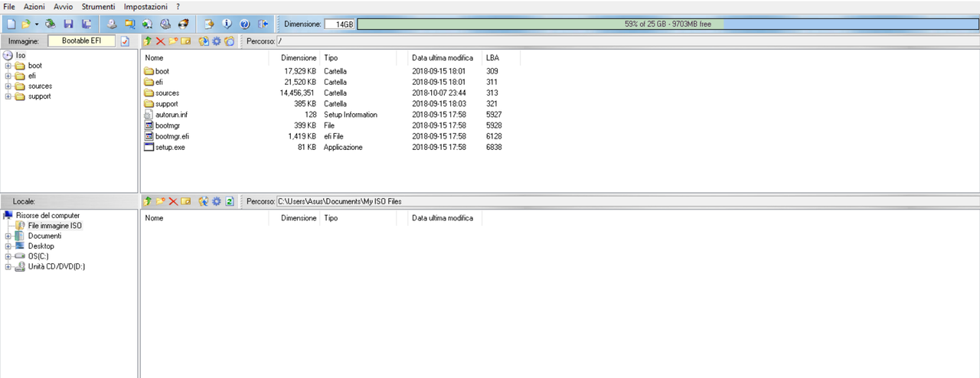This screenshot has height=378, width=980.
Task: Click last icon in image toolbar
Action: coord(229,41)
